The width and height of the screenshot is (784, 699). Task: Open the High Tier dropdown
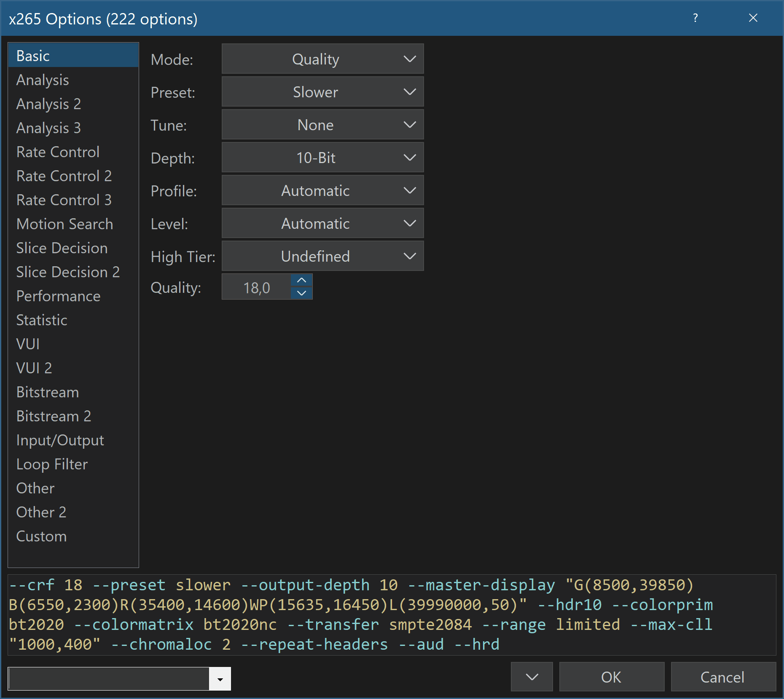pyautogui.click(x=322, y=257)
